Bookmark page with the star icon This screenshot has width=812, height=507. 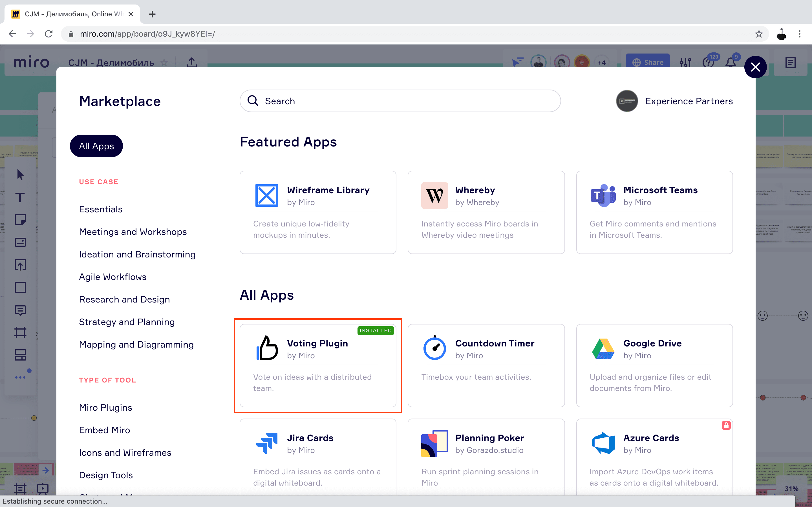click(759, 34)
